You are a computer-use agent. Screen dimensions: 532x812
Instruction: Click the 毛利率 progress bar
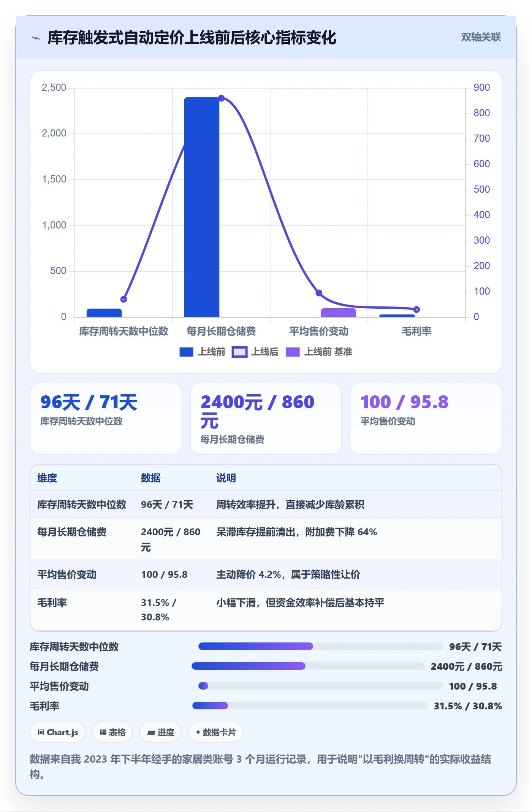pos(310,706)
